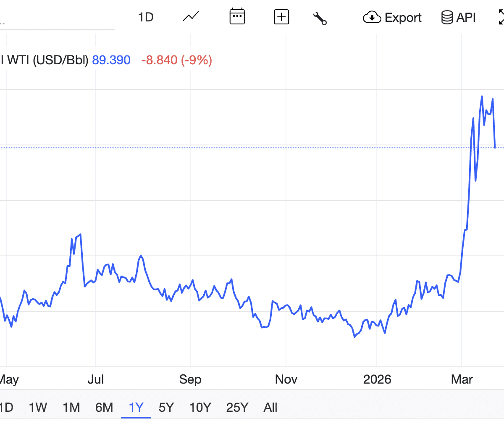Click the API text link
The width and height of the screenshot is (504, 421).
pyautogui.click(x=466, y=18)
